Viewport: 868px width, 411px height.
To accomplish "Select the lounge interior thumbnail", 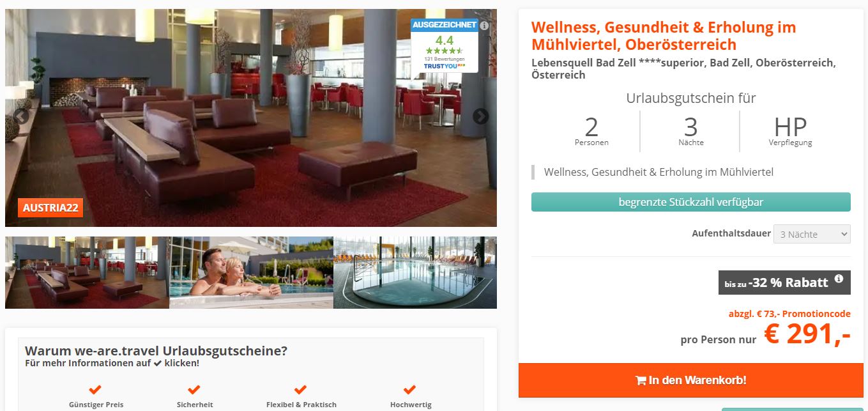I will point(87,272).
